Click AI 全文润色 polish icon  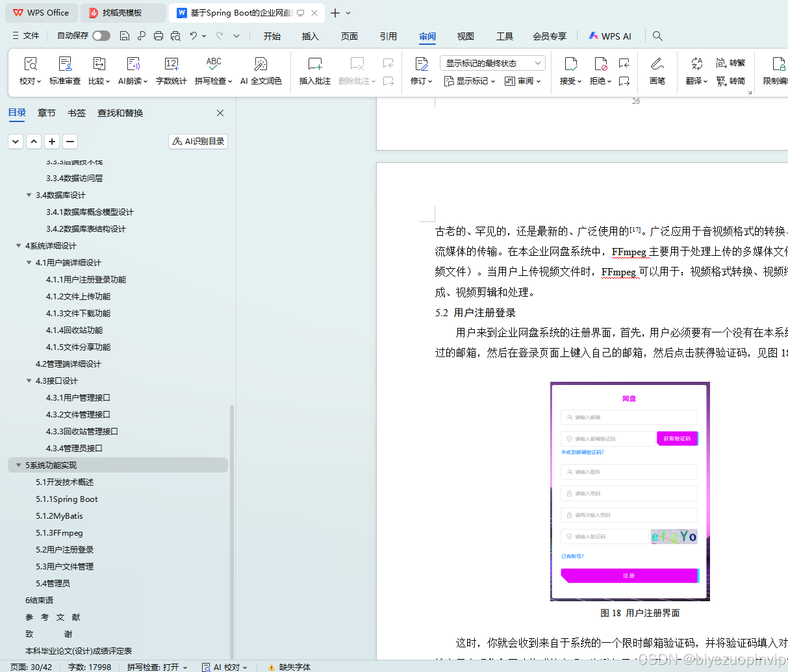(261, 64)
